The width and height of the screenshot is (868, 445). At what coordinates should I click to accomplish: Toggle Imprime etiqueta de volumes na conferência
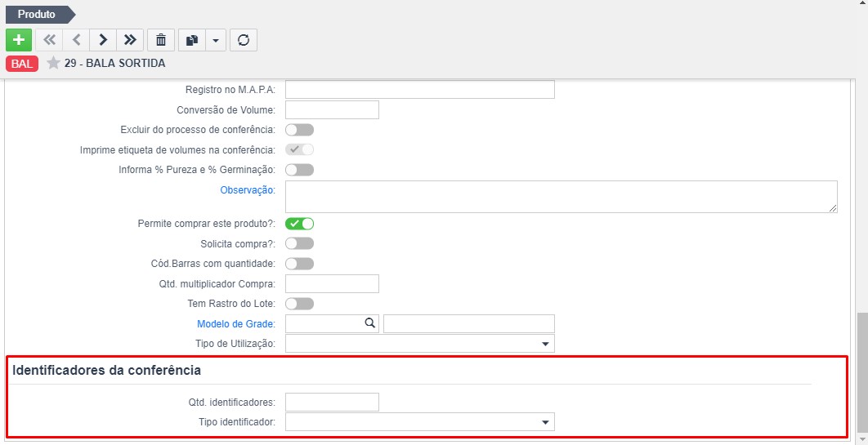(x=299, y=149)
